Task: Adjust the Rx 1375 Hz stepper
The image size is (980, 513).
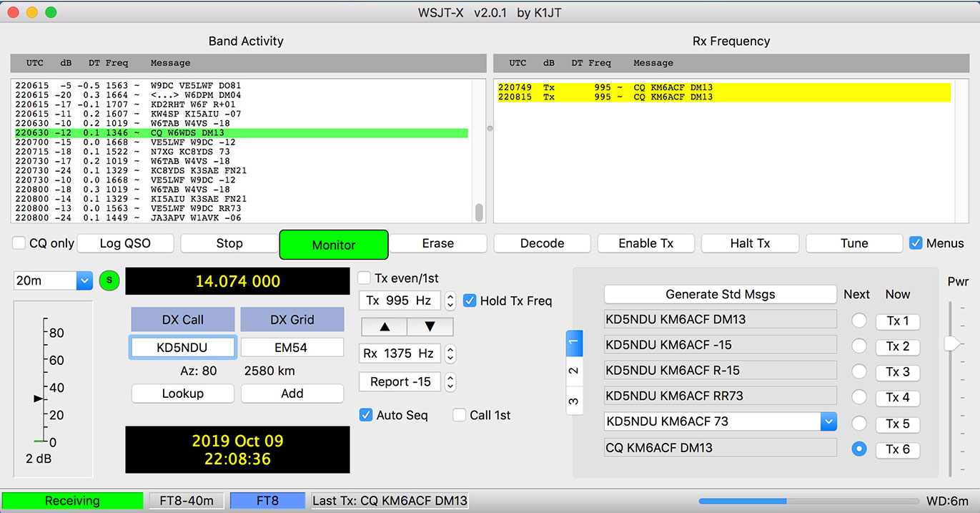Action: tap(450, 353)
